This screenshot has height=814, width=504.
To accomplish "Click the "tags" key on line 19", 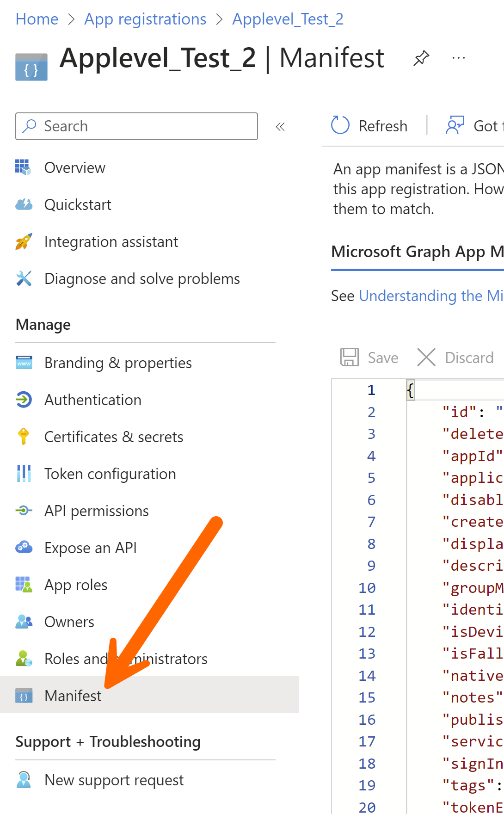I will tap(468, 785).
